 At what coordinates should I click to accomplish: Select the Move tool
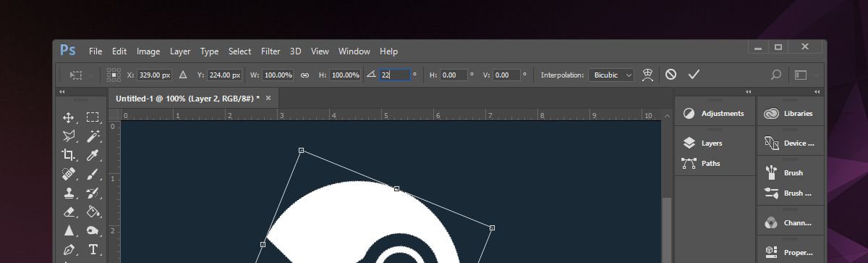click(69, 117)
